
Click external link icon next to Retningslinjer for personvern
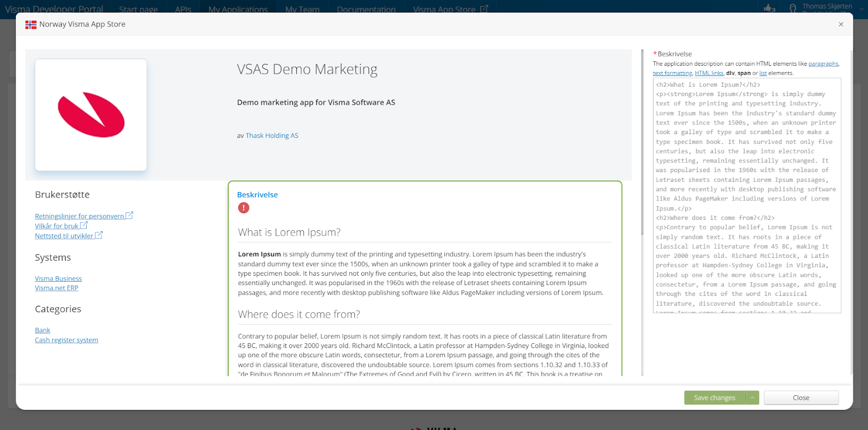click(x=129, y=215)
